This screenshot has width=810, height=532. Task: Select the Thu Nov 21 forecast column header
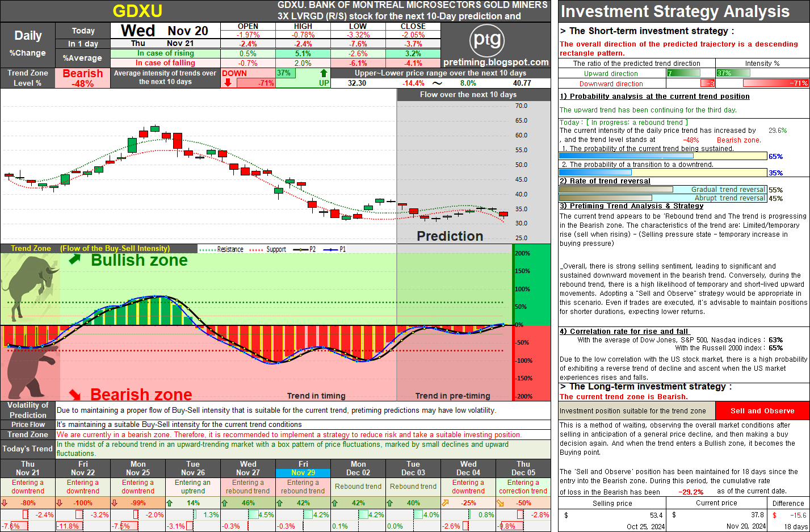point(28,468)
